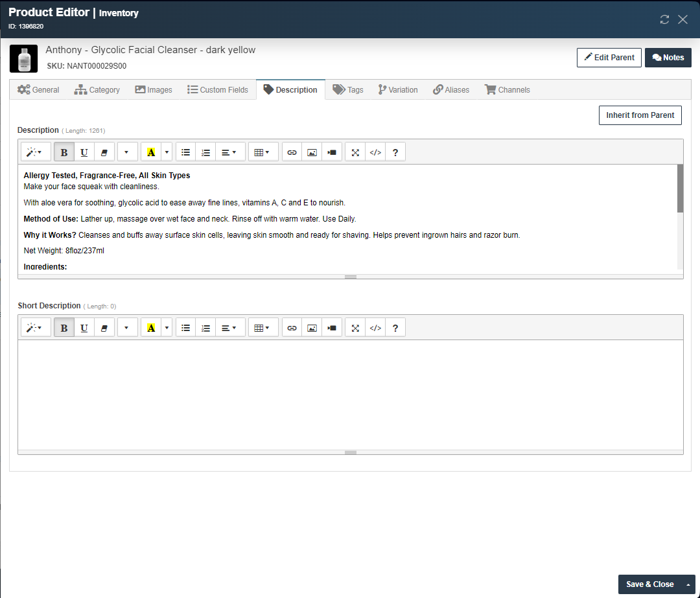Click the product title Anthony Glycolic Facial Cleanser
This screenshot has height=598, width=700.
tap(150, 50)
